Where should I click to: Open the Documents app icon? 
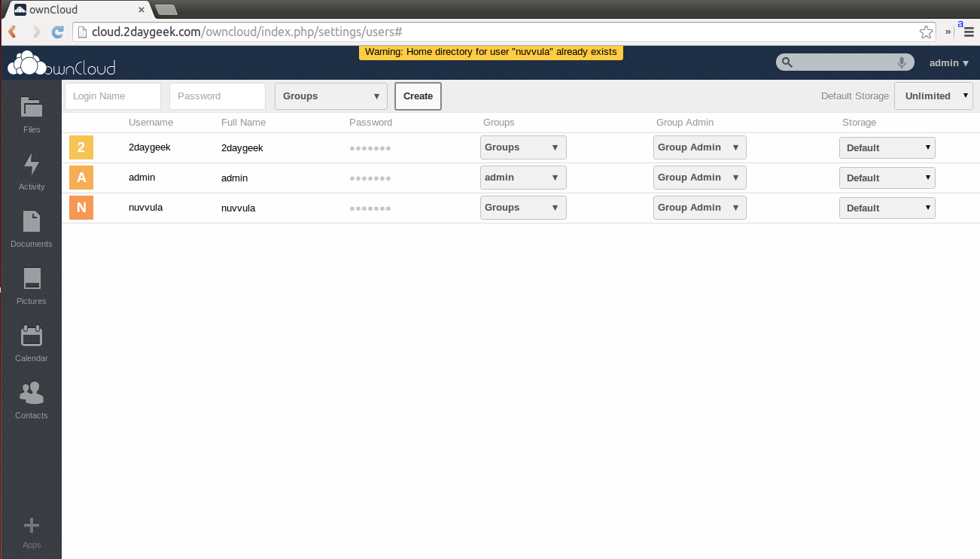pos(31,222)
